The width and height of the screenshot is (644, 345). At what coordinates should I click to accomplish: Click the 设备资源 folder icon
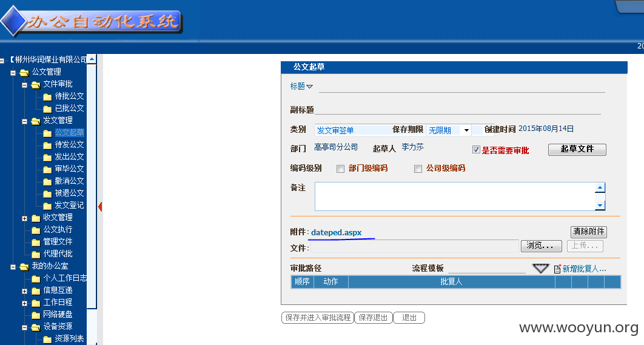(x=36, y=327)
